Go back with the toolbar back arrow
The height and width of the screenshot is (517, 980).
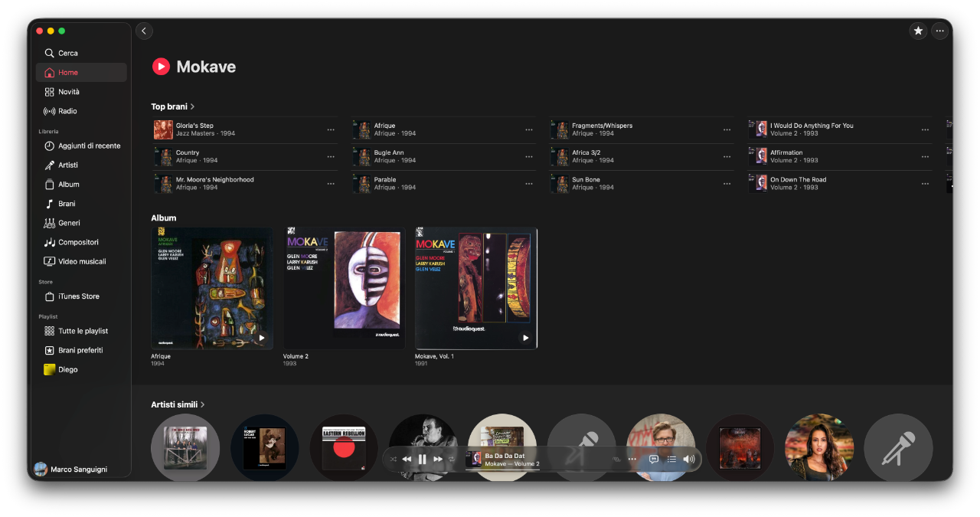pos(144,31)
